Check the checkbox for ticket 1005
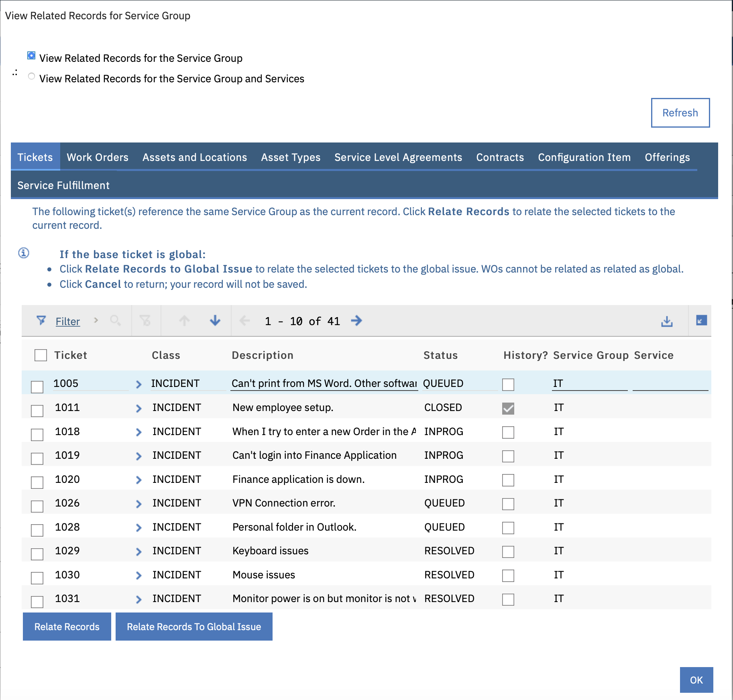 (x=37, y=387)
